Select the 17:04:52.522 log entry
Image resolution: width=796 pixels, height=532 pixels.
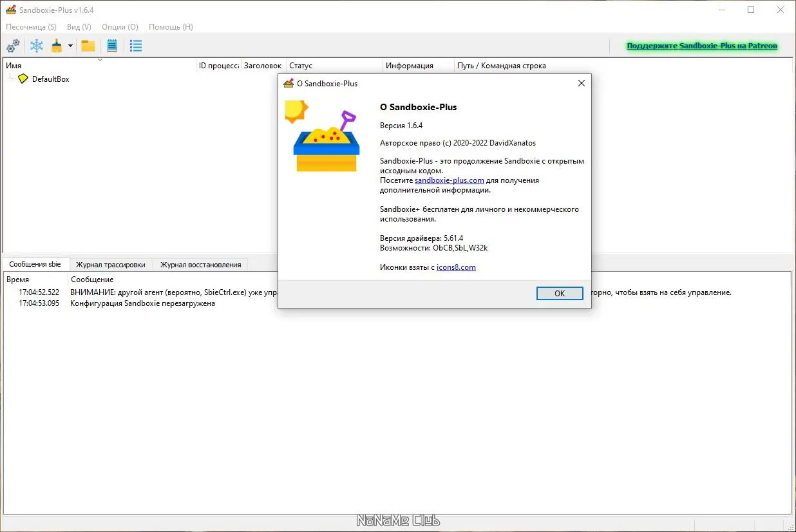[39, 292]
